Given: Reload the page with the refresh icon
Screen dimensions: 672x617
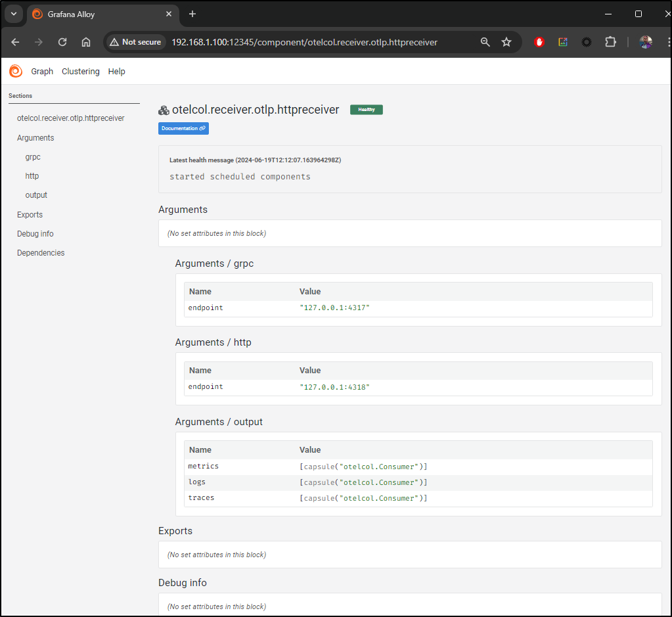Looking at the screenshot, I should (62, 42).
